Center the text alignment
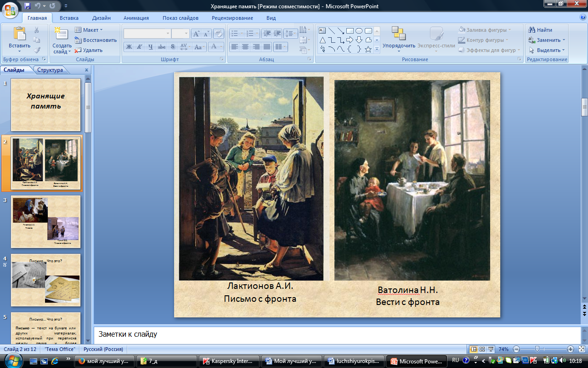Viewport: 588px width, 368px height. point(245,47)
